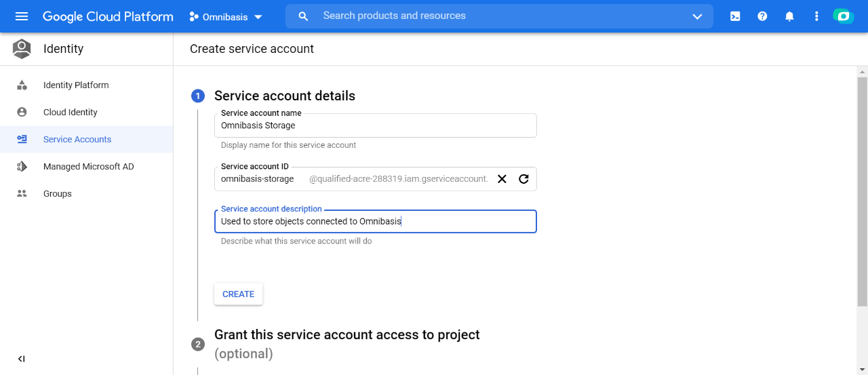Screen dimensions: 868x375
Task: Click the Service account name field
Action: [375, 125]
